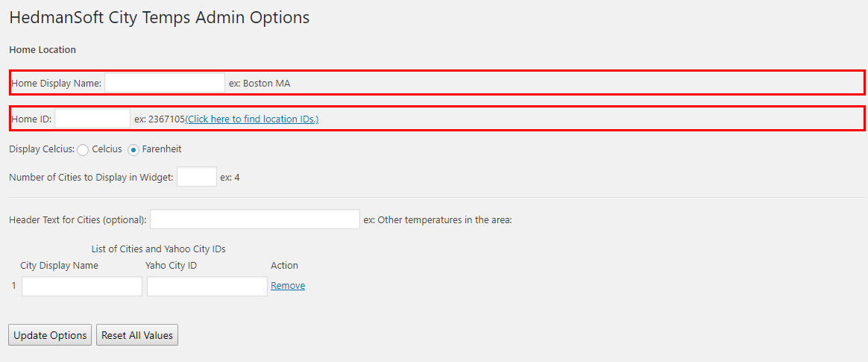Click the page title 'HedmanSoft City Temps Admin Options'
This screenshot has height=362, width=868.
point(160,17)
